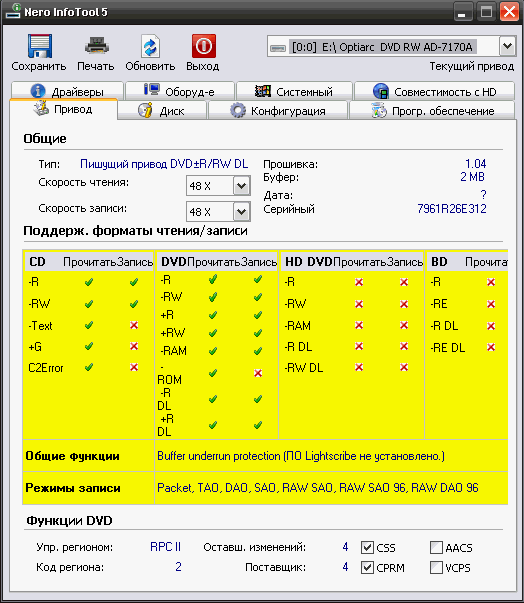Click the DVD +R DL read checkmark
Viewport: 524px width, 603px height.
click(213, 425)
